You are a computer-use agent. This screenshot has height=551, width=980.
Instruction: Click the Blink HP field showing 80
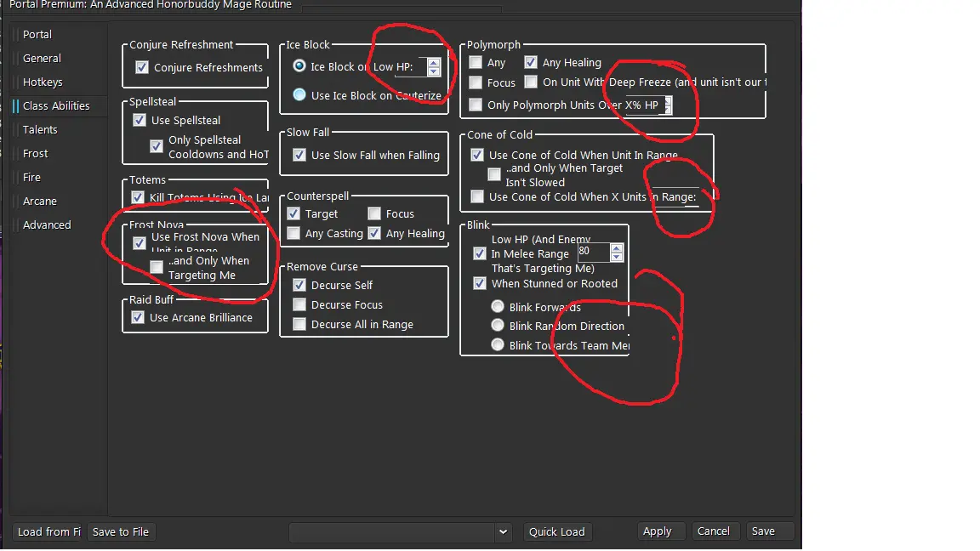coord(593,252)
